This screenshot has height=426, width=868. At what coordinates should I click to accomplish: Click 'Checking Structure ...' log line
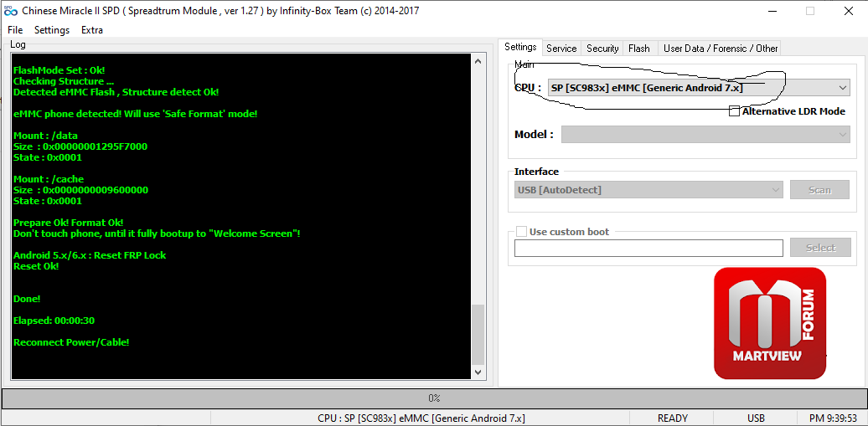tap(63, 81)
